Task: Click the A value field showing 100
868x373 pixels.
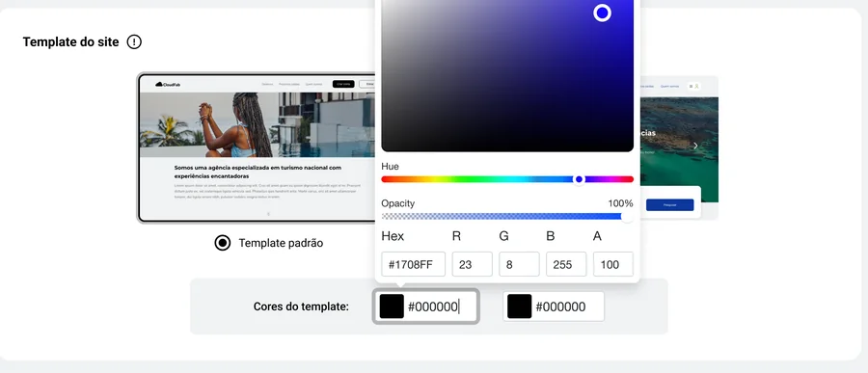Action: coord(613,264)
